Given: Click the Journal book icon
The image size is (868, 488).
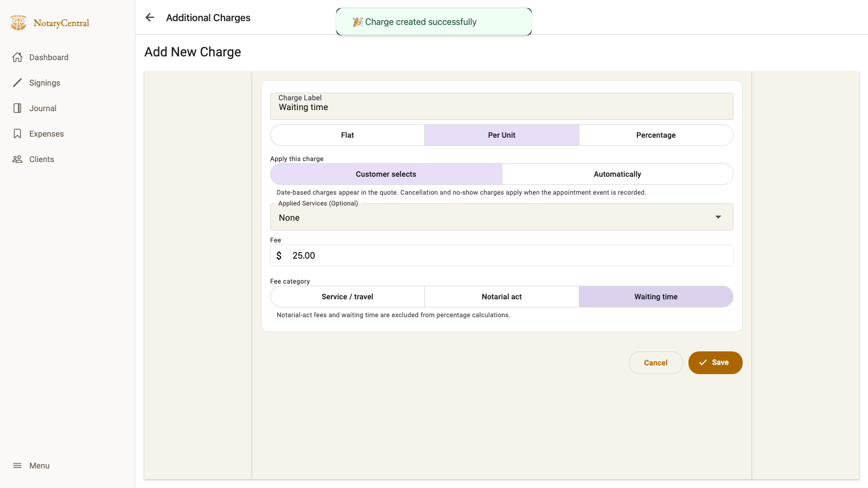Looking at the screenshot, I should pyautogui.click(x=17, y=108).
